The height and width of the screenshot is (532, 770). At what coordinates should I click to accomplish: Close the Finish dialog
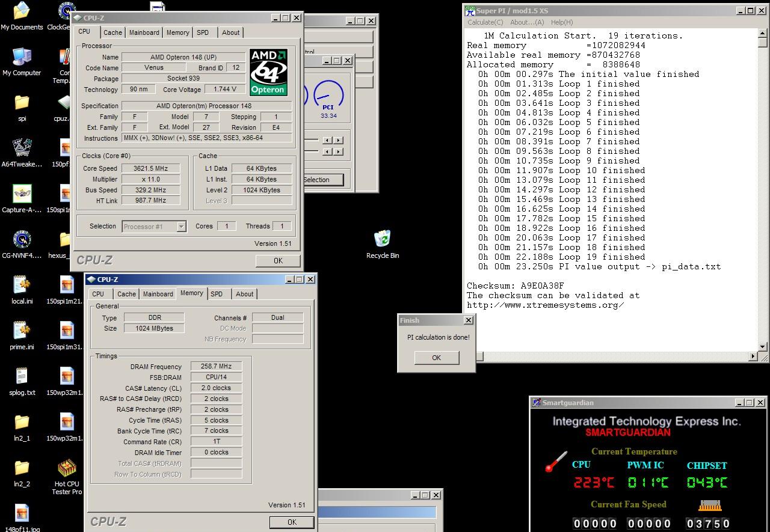469,320
